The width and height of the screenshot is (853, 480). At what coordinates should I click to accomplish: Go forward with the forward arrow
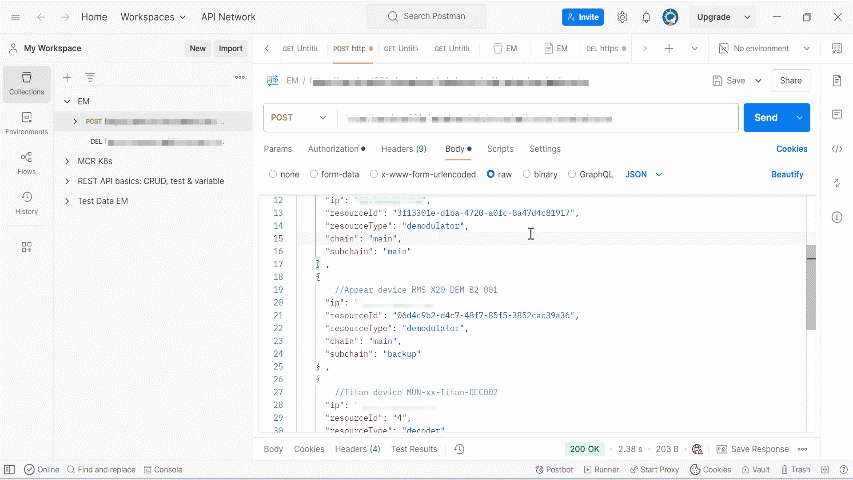point(65,17)
